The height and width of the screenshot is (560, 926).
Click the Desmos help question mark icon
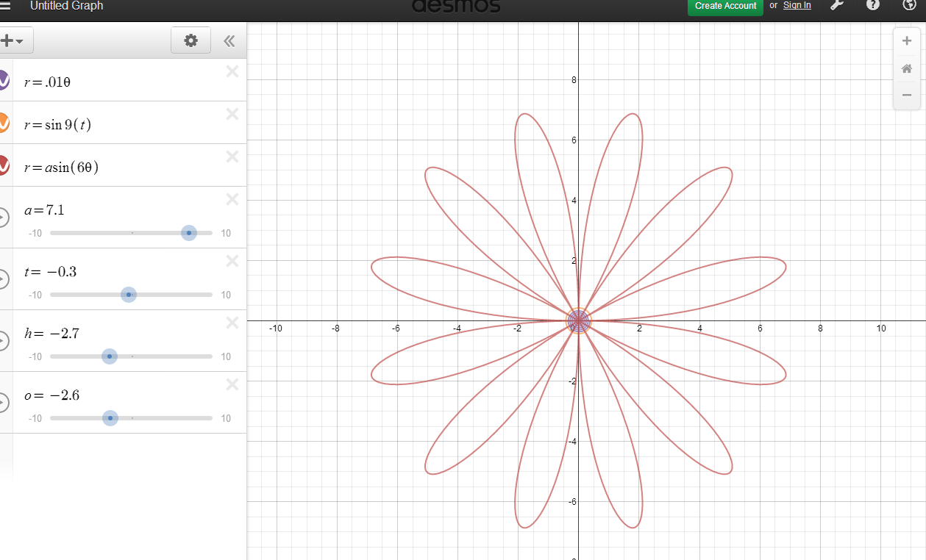click(872, 7)
